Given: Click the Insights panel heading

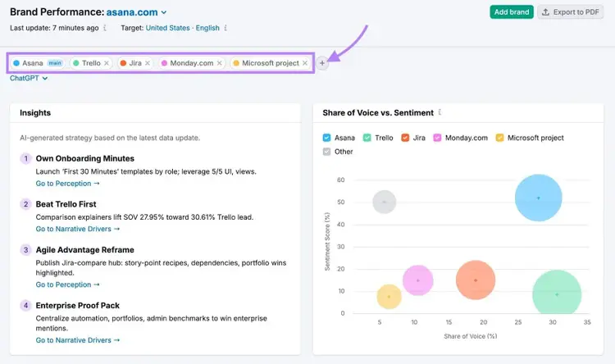Looking at the screenshot, I should point(35,113).
